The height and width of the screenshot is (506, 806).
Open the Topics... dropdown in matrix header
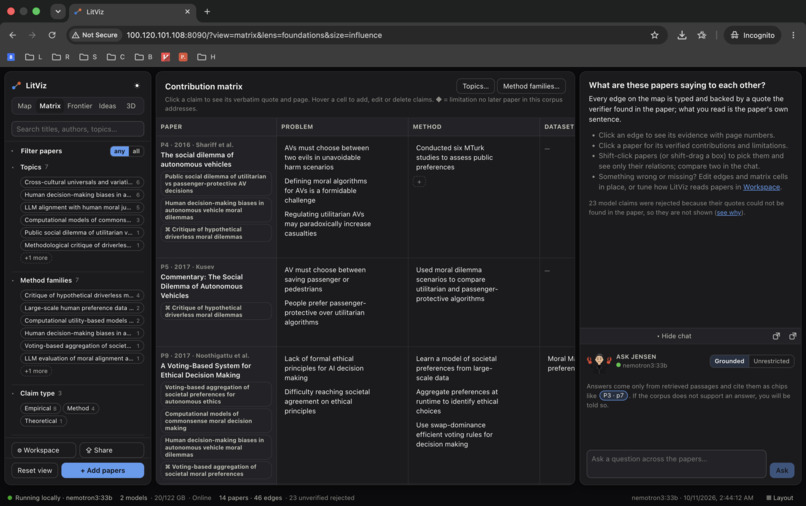475,86
